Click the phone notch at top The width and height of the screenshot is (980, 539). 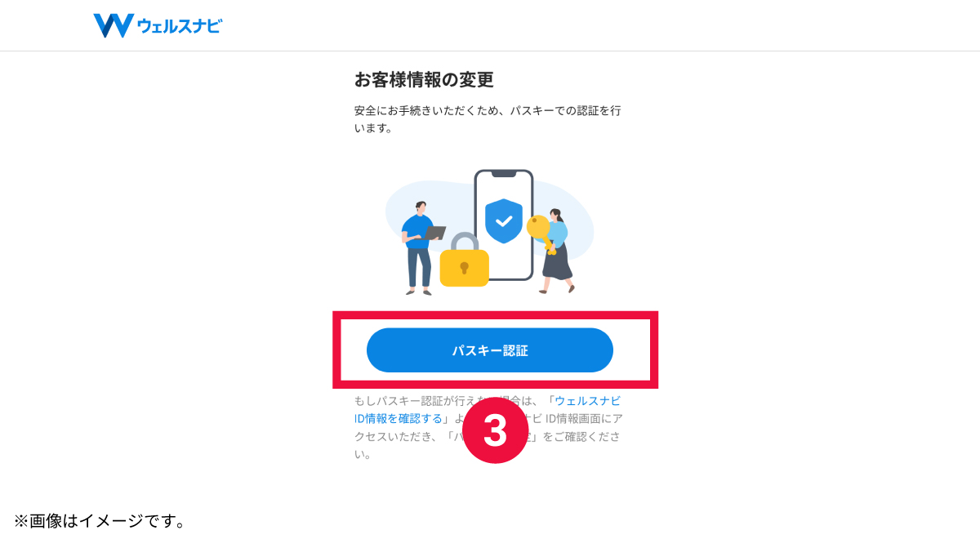point(504,174)
